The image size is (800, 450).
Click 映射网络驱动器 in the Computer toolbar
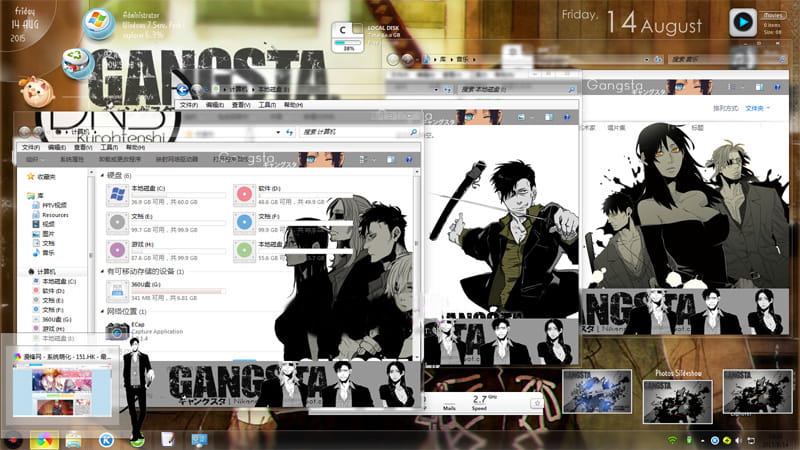tap(177, 160)
